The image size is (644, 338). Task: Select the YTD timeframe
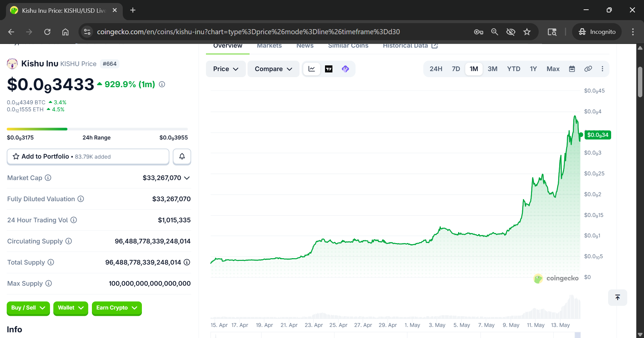[514, 69]
